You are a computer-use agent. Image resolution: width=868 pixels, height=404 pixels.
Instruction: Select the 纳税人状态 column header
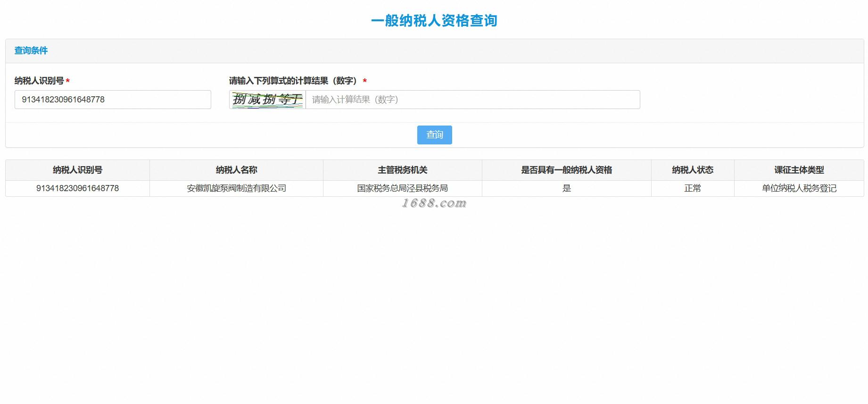tap(693, 170)
